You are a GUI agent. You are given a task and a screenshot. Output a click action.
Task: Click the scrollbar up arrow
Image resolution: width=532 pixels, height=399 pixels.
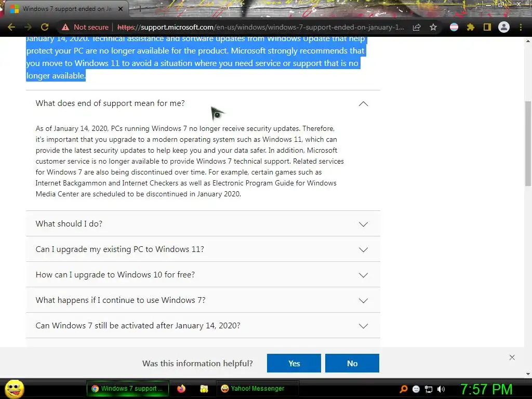click(x=528, y=41)
